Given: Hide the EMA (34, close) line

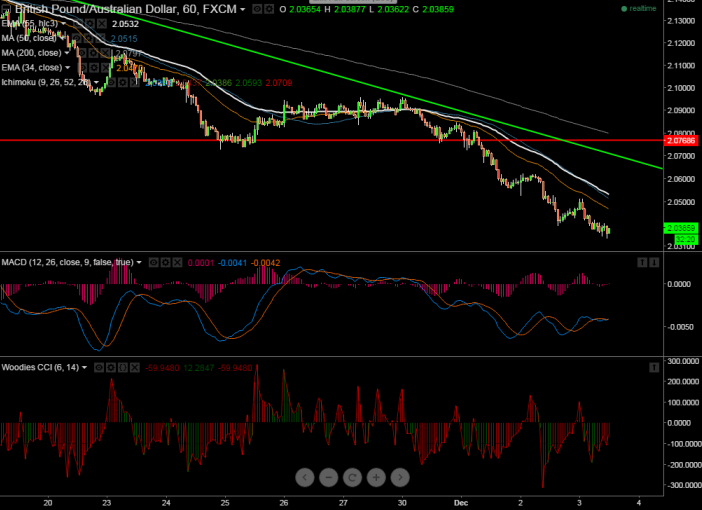Looking at the screenshot, I should [x=82, y=68].
